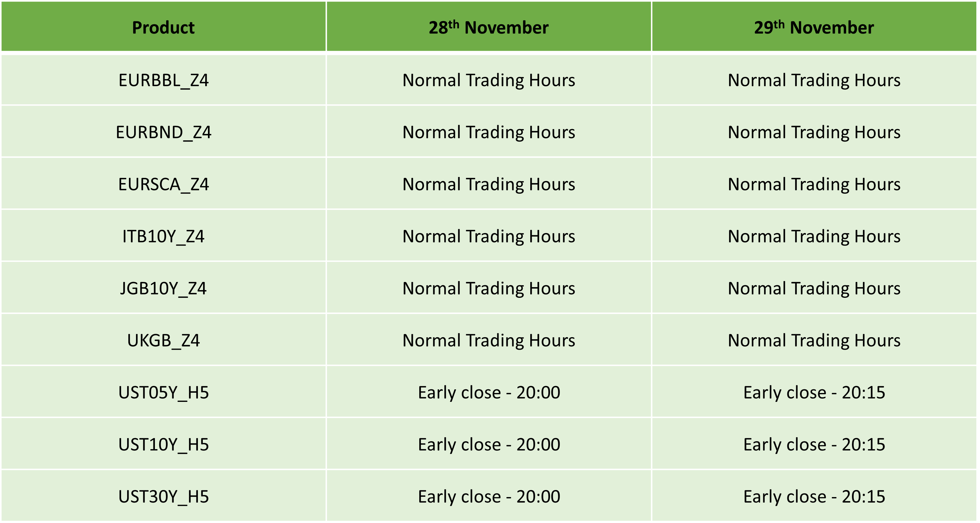Click the UST05Y_H5 product cell

tap(163, 392)
